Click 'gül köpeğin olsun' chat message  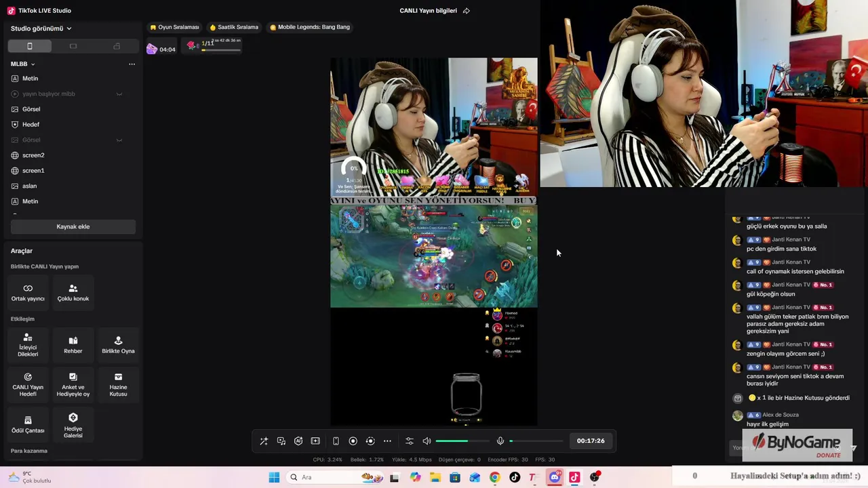pos(770,294)
